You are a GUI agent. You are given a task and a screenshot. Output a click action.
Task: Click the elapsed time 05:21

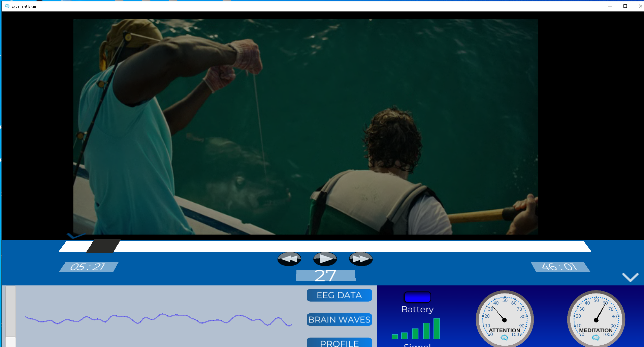click(88, 267)
